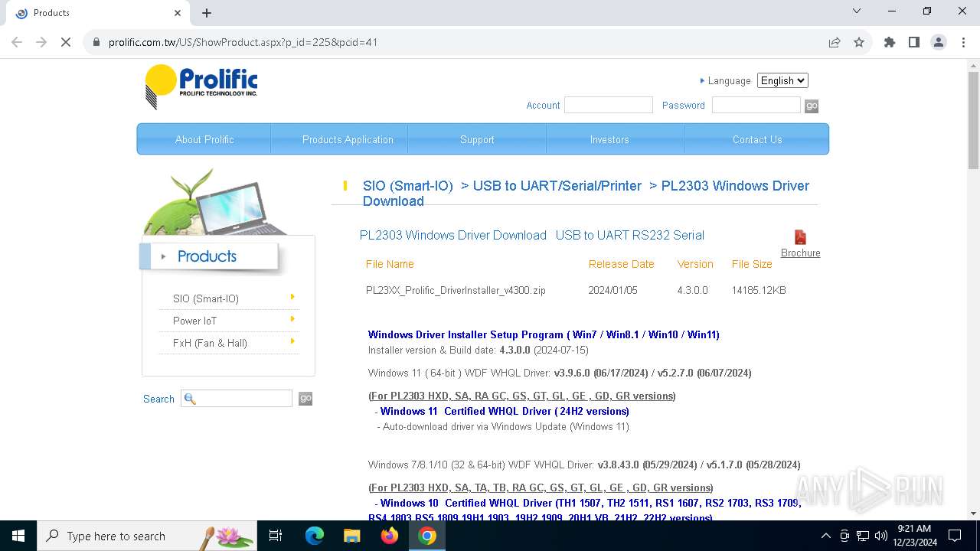
Task: Open notification center on taskbar
Action: (955, 536)
